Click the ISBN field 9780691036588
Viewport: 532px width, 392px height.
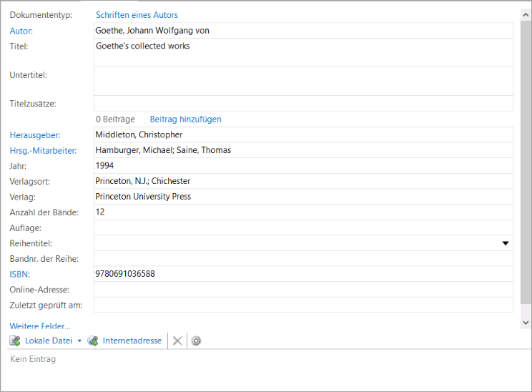[x=303, y=274]
